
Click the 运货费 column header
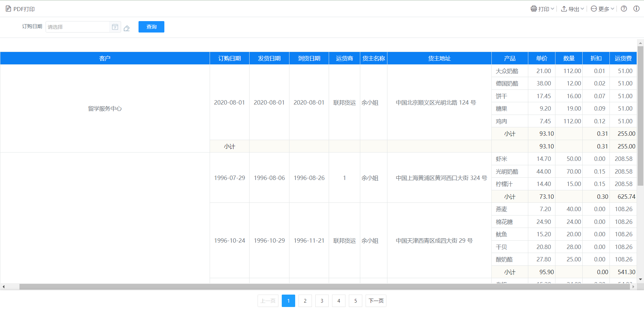coord(623,58)
